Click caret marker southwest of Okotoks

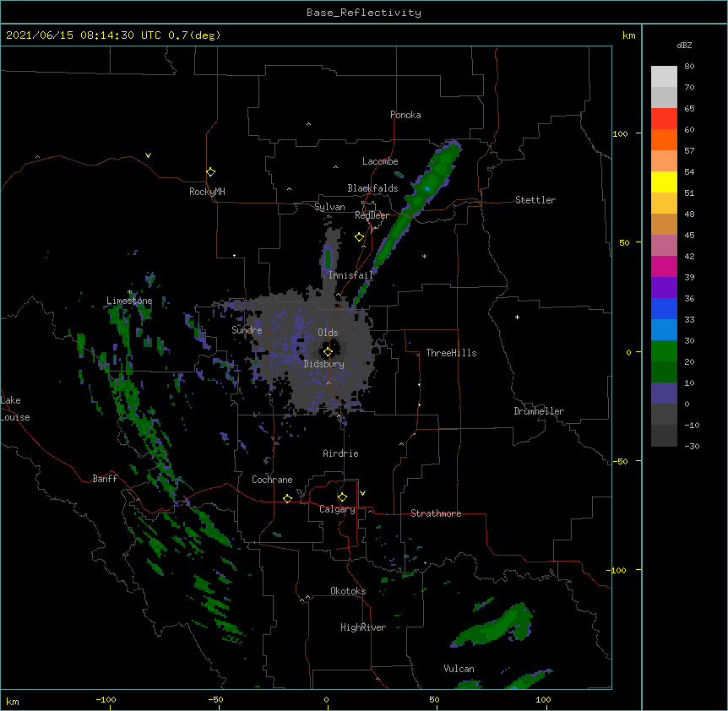pyautogui.click(x=307, y=597)
